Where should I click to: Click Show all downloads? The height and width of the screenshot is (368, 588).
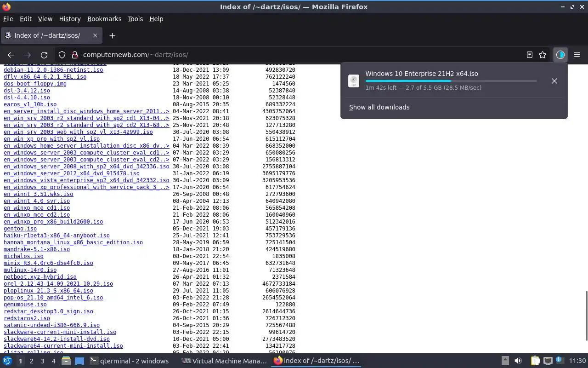[379, 107]
